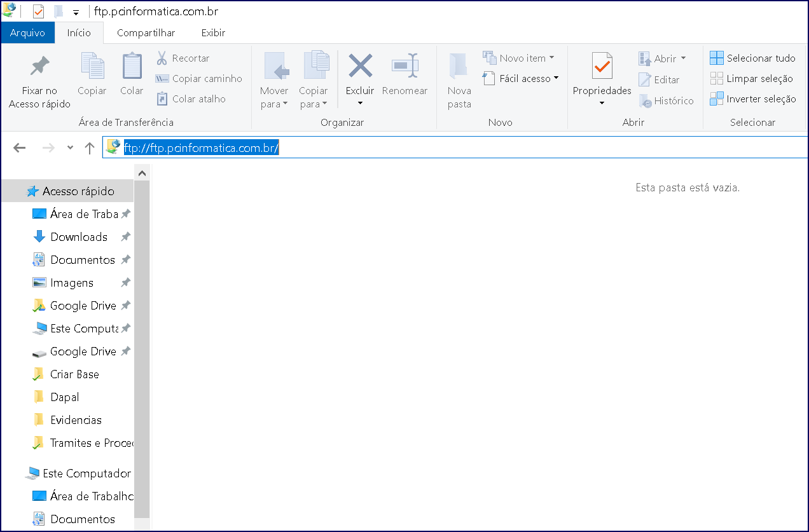Open the Abrir dropdown in ribbon
This screenshot has width=809, height=532.
(x=663, y=58)
